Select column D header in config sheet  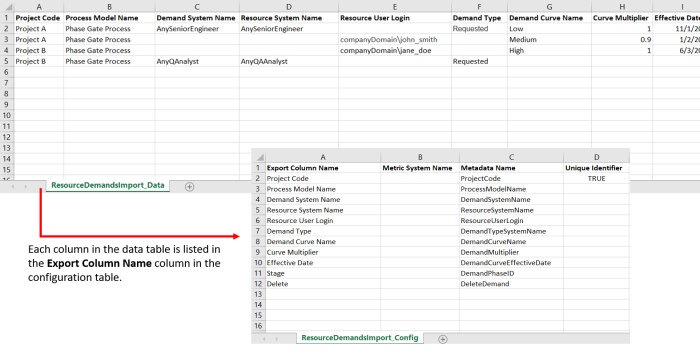tap(596, 157)
